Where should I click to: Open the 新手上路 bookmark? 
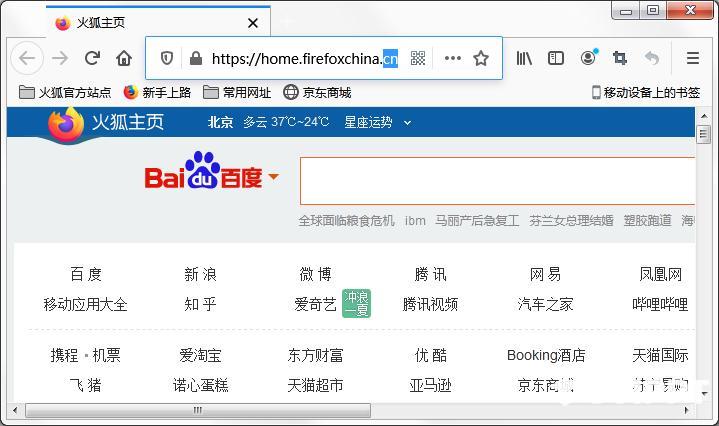[157, 93]
